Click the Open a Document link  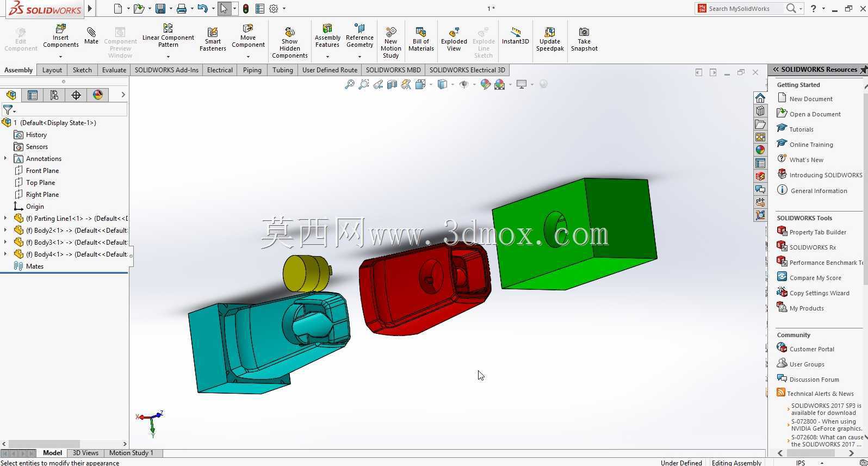point(815,114)
